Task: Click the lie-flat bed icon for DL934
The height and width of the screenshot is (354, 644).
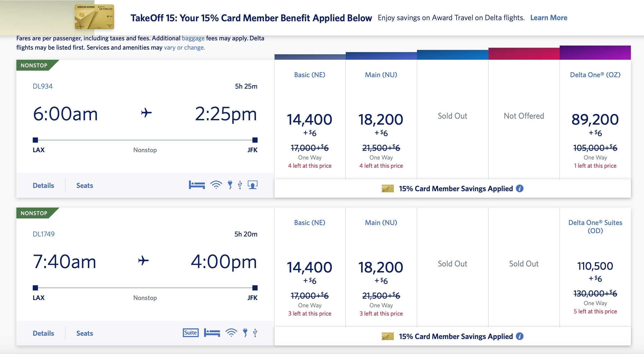Action: (x=197, y=185)
